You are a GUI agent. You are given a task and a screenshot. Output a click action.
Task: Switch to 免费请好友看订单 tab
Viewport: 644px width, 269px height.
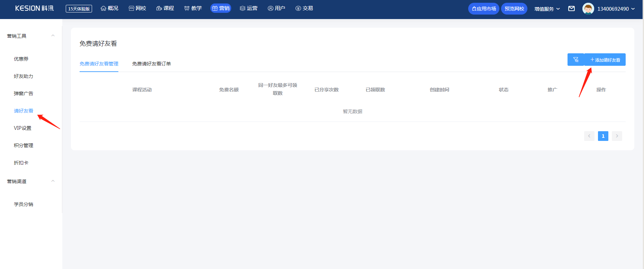pyautogui.click(x=151, y=64)
